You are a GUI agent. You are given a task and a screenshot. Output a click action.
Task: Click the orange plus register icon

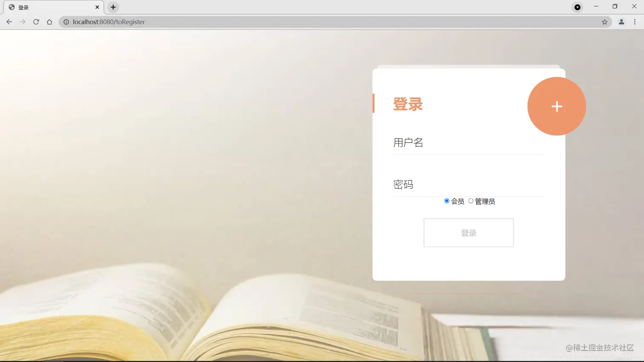[556, 106]
